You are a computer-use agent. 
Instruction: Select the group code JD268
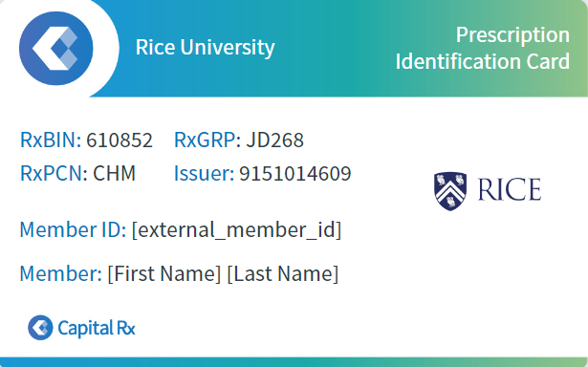pos(274,140)
